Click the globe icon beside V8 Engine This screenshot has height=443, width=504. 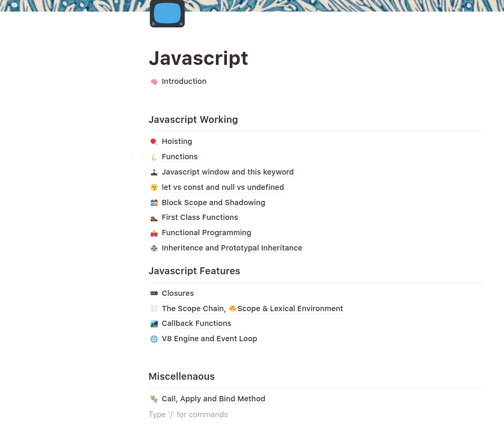point(154,339)
